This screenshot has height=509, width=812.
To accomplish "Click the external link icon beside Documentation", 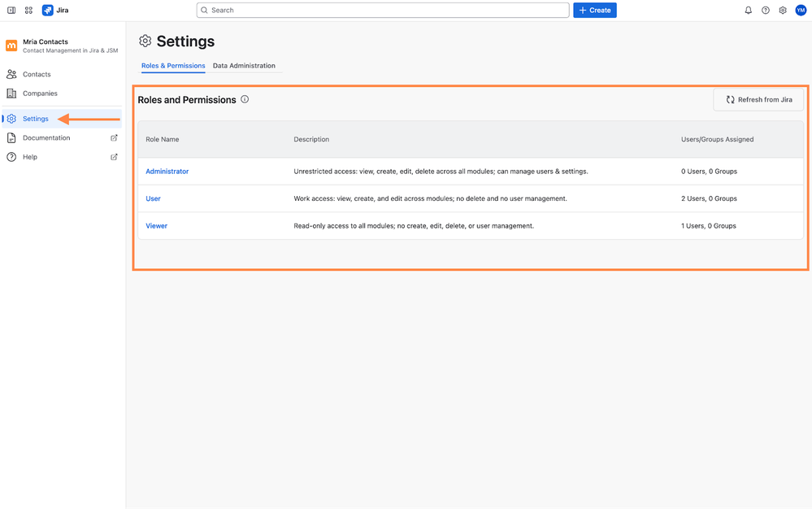I will coord(114,137).
